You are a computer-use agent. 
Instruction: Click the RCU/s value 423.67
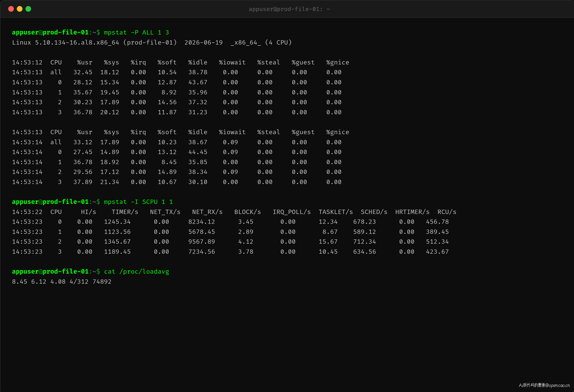click(437, 252)
